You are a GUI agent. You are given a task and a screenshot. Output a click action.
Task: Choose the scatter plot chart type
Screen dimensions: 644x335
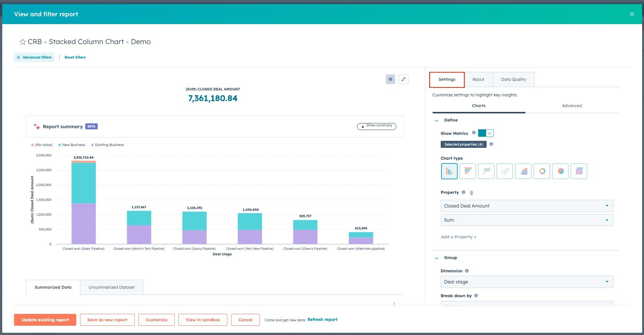tap(505, 171)
